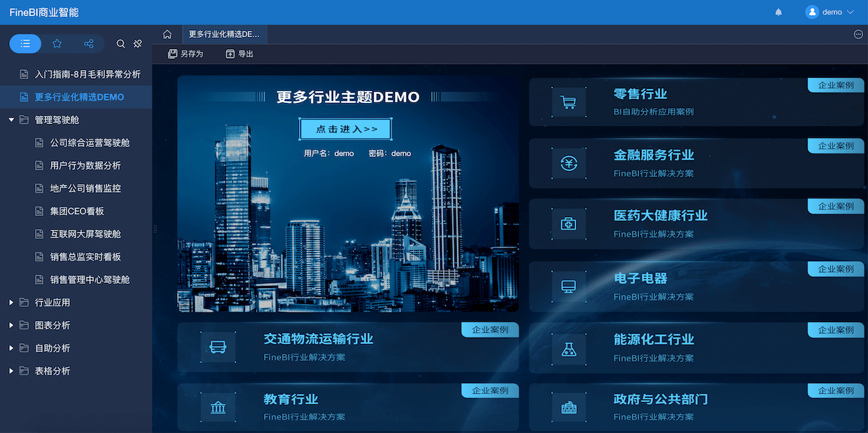Go to the home icon tab

[167, 34]
